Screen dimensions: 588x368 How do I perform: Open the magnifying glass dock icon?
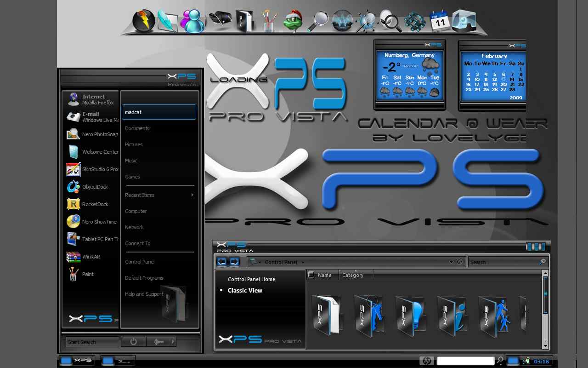(x=318, y=21)
